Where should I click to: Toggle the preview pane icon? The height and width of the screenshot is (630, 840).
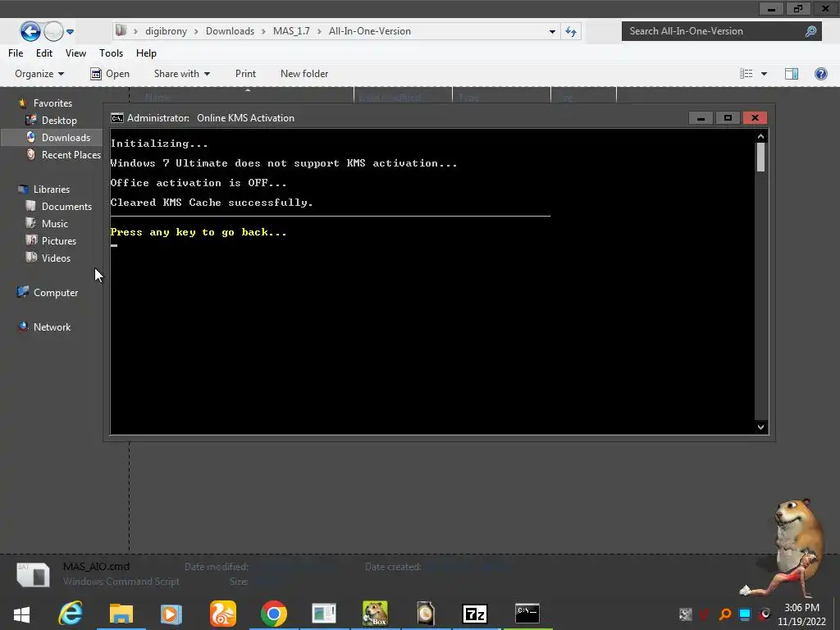coord(792,74)
